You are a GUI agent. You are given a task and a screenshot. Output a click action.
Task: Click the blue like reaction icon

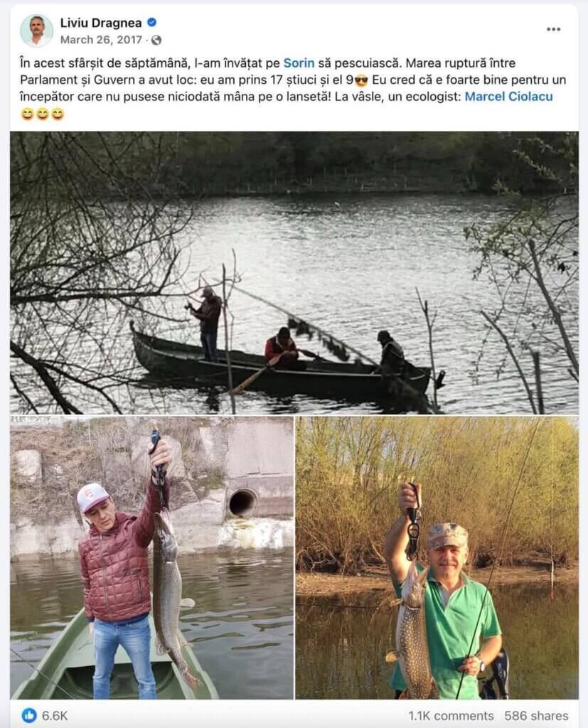(x=29, y=715)
